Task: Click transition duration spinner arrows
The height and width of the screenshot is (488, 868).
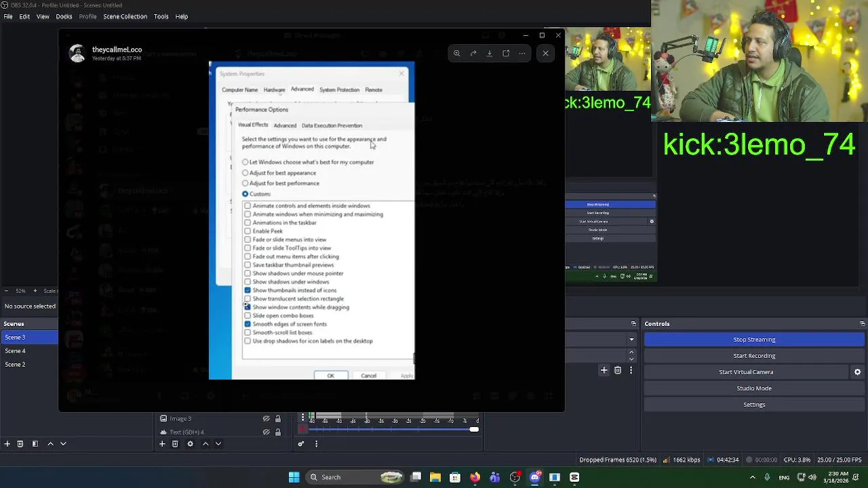Action: coord(632,354)
